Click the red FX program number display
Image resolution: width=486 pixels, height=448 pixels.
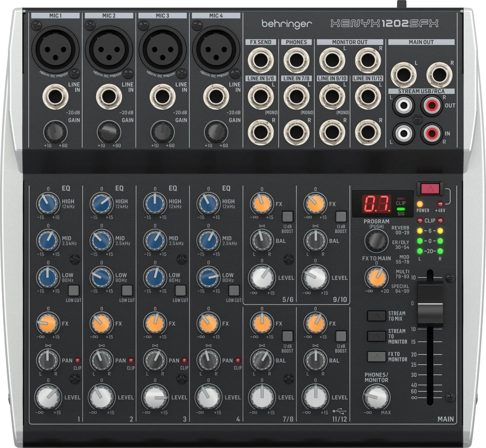click(x=376, y=204)
